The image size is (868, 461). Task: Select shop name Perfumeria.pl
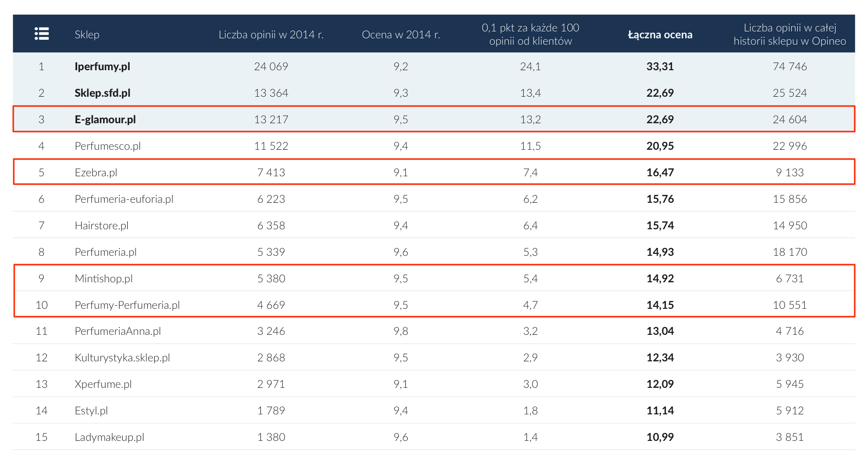106,252
